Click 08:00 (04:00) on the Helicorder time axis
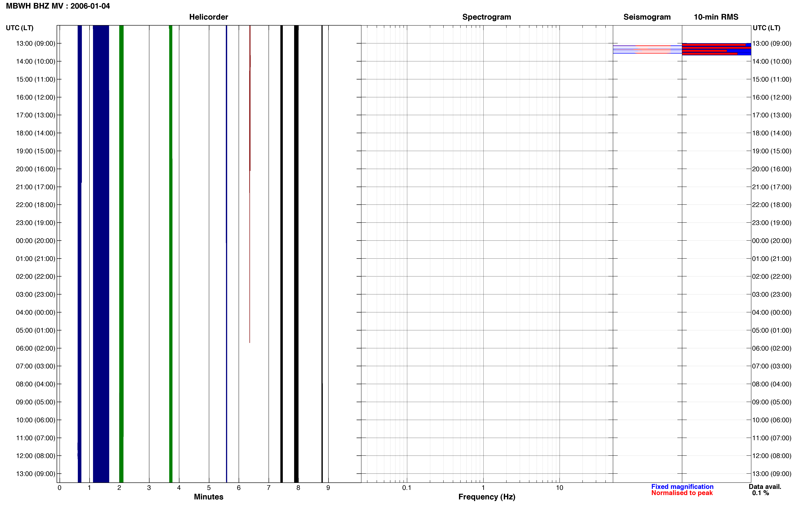 click(36, 384)
